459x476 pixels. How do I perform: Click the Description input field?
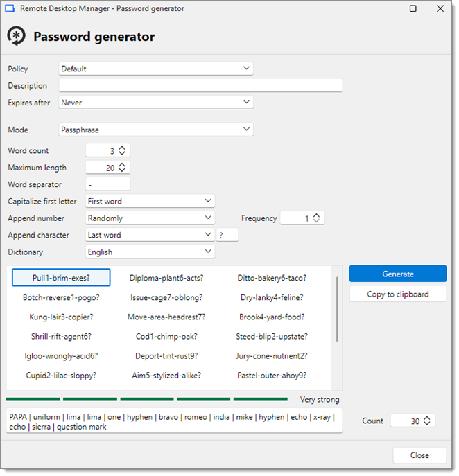tap(200, 85)
